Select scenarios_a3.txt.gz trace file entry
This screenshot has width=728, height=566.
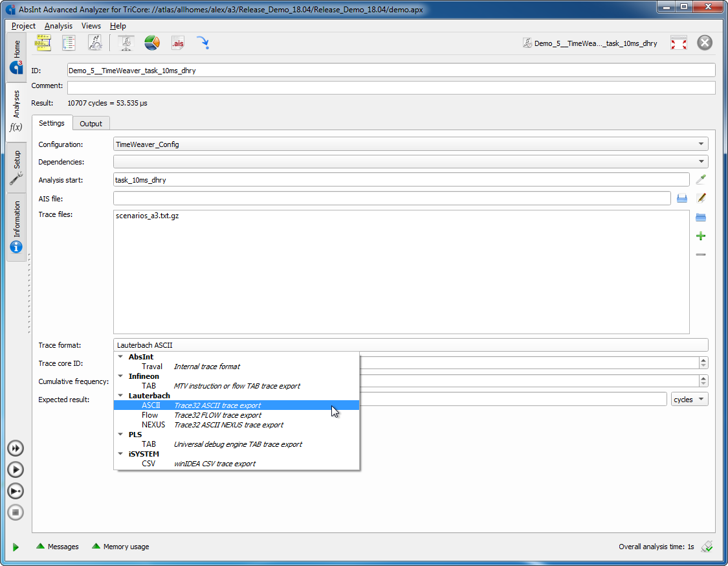click(147, 216)
